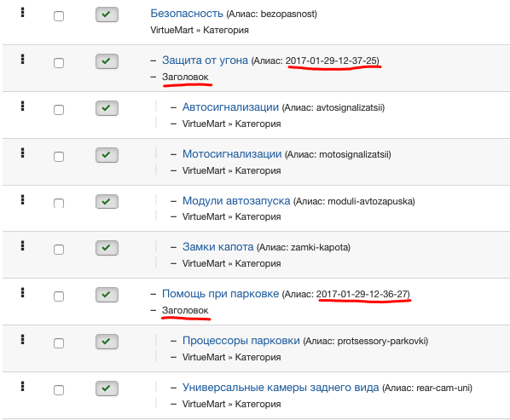The width and height of the screenshot is (510, 420).
Task: Select the Безопасность row checkbox
Action: pos(59,16)
